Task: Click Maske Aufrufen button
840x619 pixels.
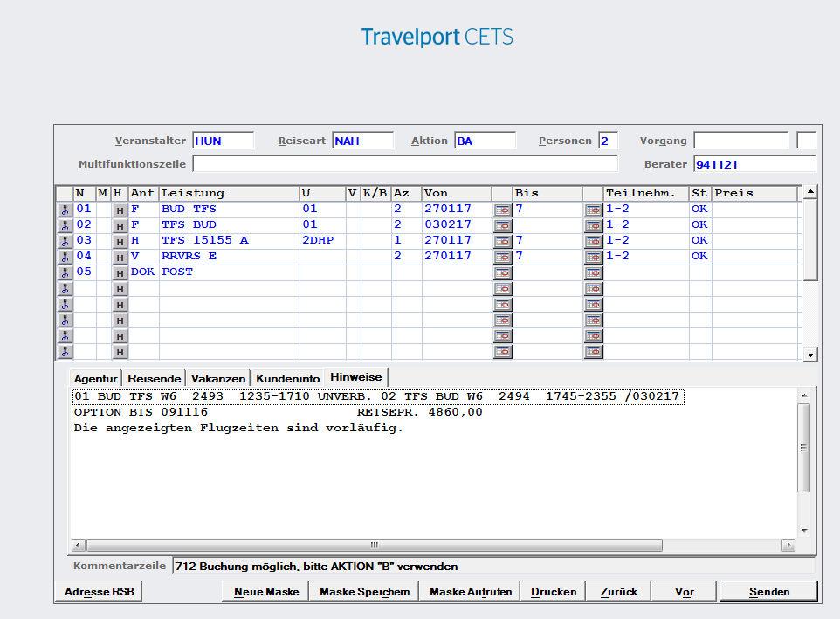Action: (x=471, y=592)
